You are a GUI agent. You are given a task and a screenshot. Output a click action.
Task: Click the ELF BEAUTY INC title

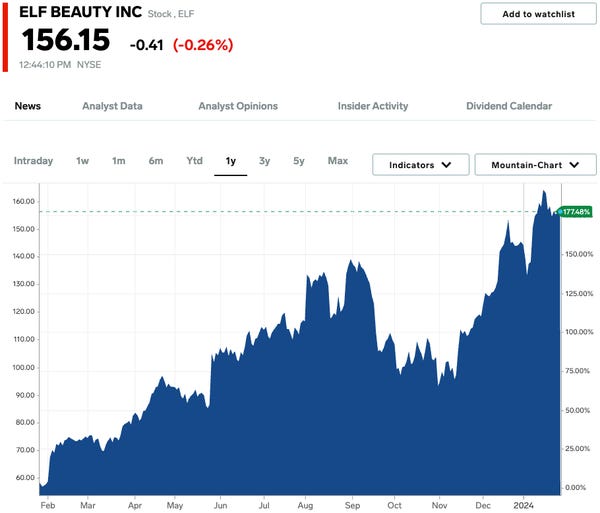80,12
